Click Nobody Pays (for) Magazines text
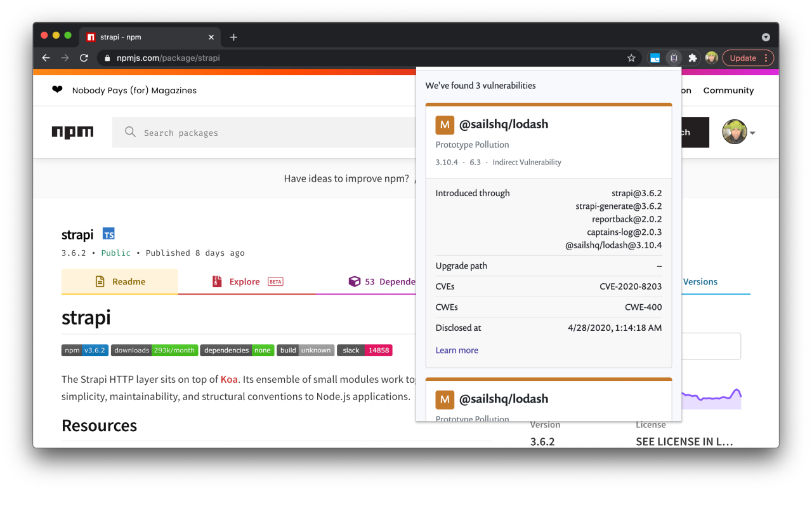 pos(134,90)
